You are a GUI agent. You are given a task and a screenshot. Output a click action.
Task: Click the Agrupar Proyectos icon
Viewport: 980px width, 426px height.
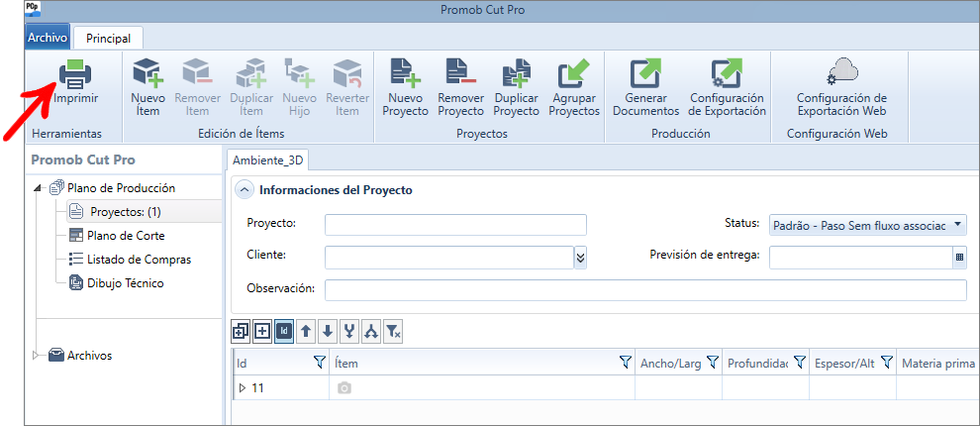[x=573, y=75]
